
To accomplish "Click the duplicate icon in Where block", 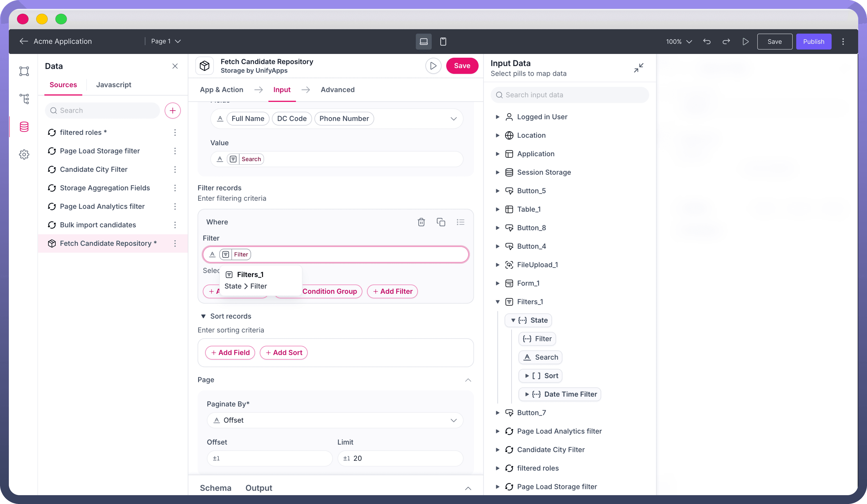I will point(441,222).
